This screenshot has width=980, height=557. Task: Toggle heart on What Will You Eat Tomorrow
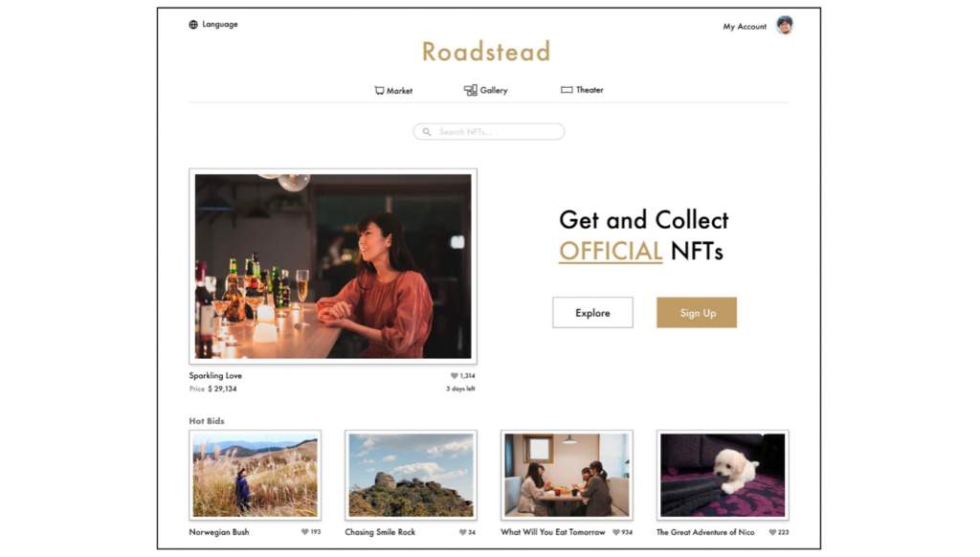(x=616, y=533)
